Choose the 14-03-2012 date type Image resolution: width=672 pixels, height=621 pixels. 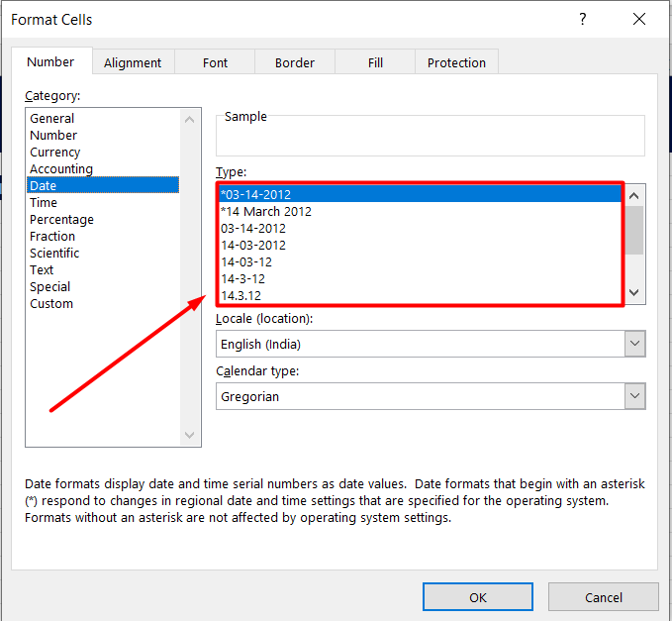420,245
